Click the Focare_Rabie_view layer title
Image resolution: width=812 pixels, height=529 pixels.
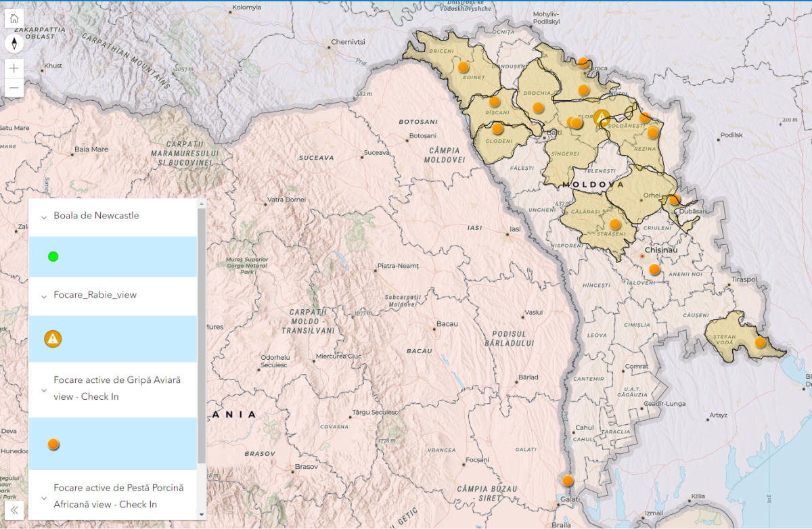[x=95, y=295]
